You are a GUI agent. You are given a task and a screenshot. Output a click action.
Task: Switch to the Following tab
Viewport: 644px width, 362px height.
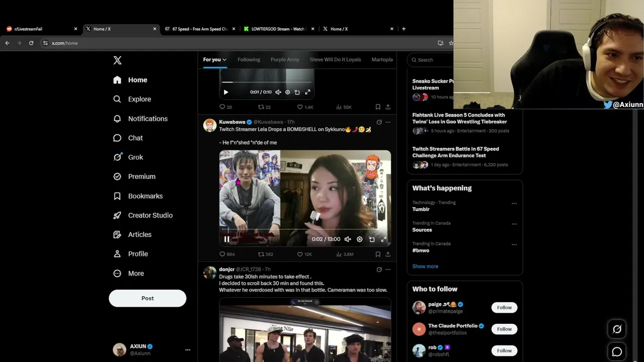249,59
